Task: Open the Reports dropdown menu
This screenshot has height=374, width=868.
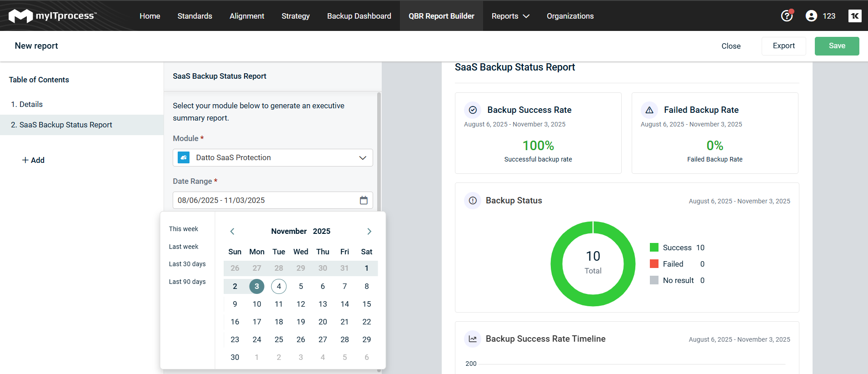Action: pyautogui.click(x=510, y=16)
